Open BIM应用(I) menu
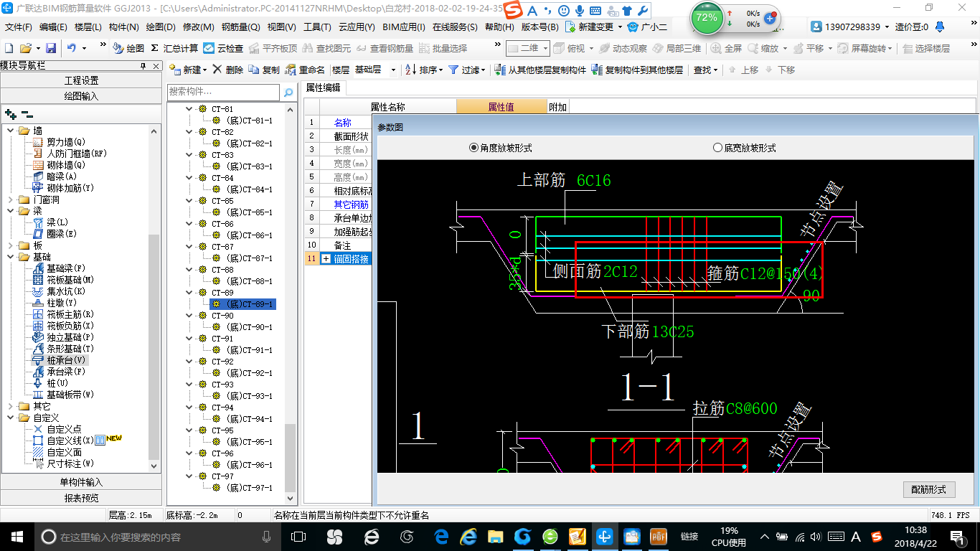Image resolution: width=980 pixels, height=551 pixels. pos(404,27)
